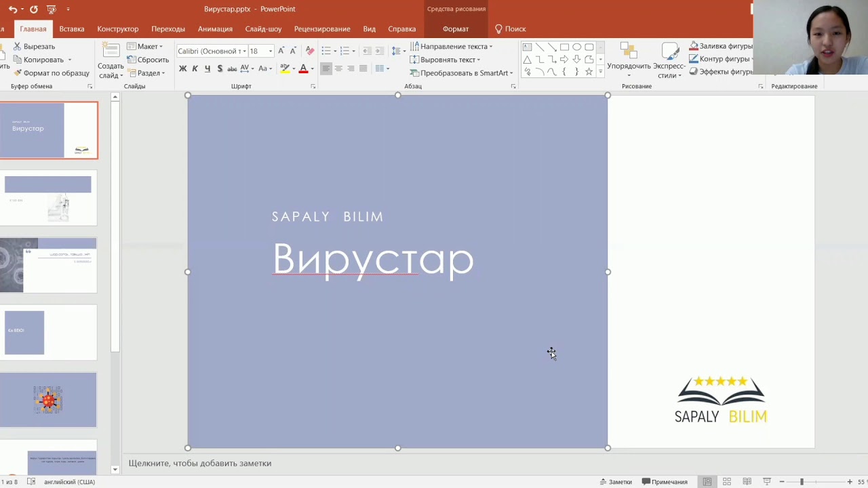
Task: Click Копировать to copy the selection
Action: 42,60
